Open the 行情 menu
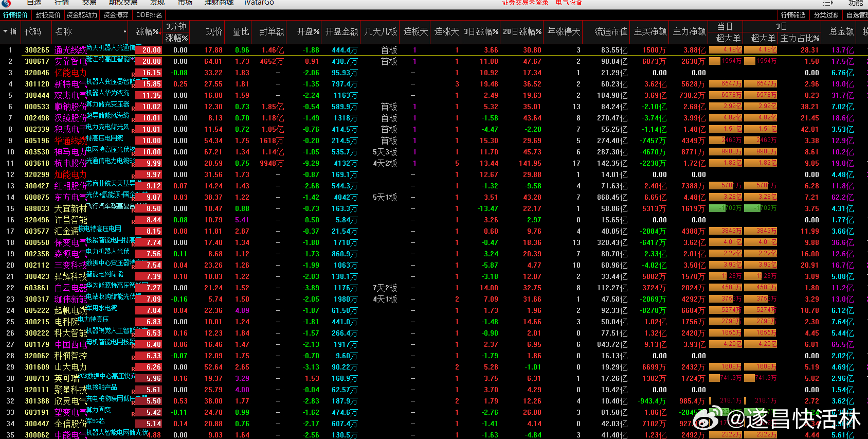 click(x=62, y=3)
